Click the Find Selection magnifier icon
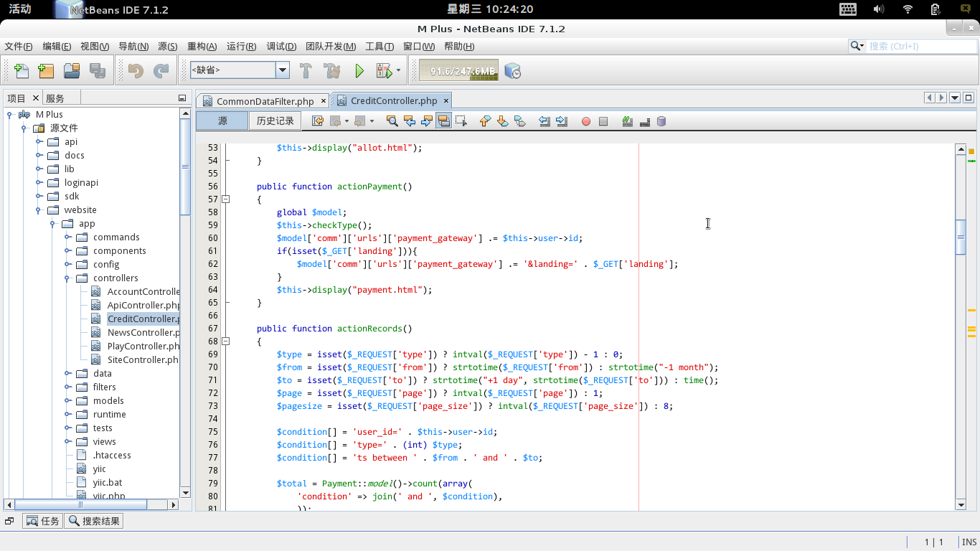The image size is (980, 551). coord(392,121)
